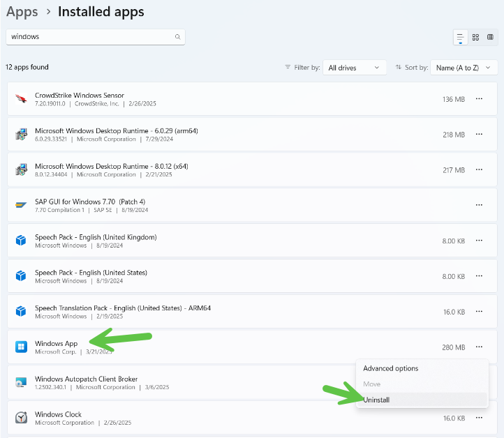Click the 280 MB size value
This screenshot has height=438, width=504.
point(454,347)
